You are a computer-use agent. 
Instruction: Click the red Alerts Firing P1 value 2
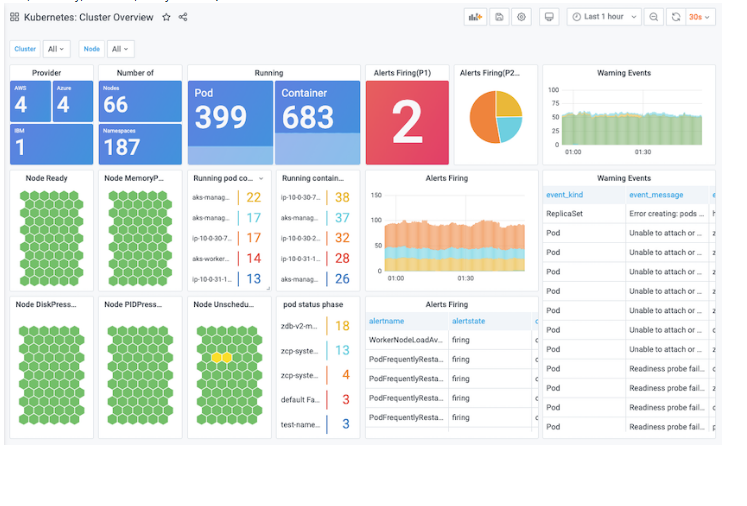coord(407,123)
